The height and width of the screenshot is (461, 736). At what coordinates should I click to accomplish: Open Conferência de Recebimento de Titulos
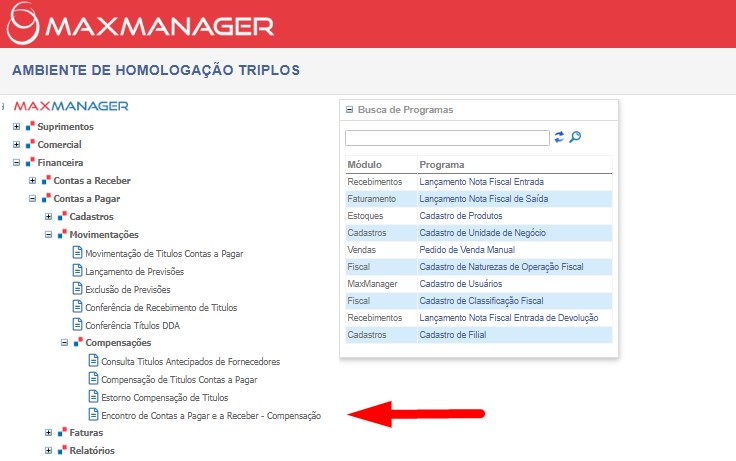(x=161, y=307)
